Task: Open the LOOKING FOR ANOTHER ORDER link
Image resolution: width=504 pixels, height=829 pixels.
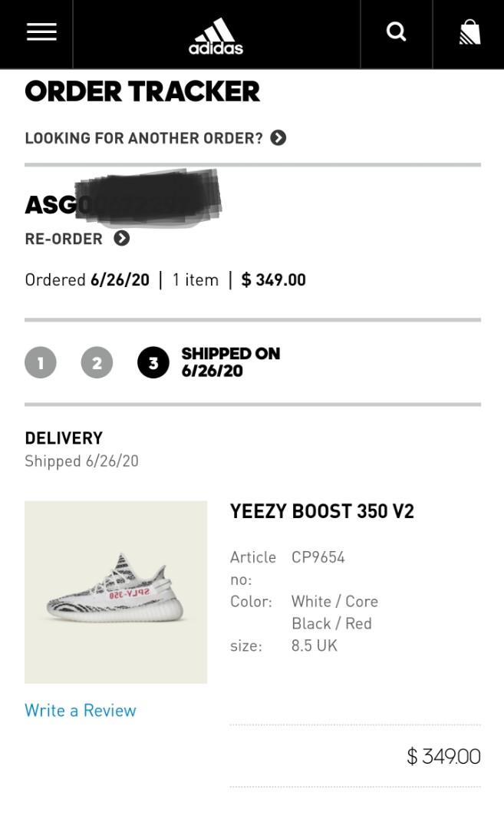Action: tap(142, 137)
